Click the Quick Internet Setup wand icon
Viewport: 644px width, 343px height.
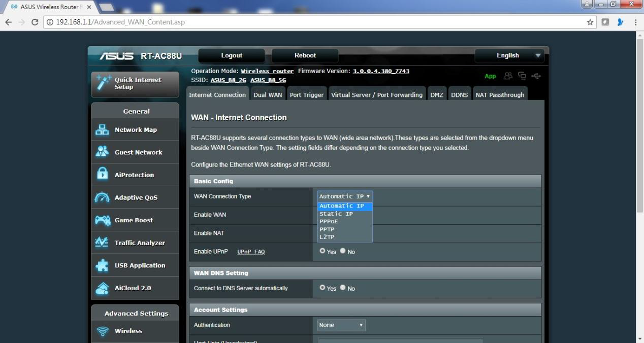point(103,83)
